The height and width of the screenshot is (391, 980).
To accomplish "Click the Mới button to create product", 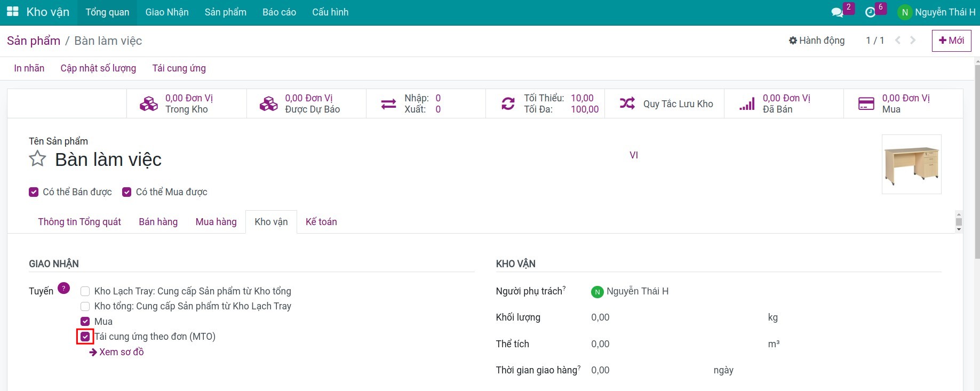I will click(951, 41).
